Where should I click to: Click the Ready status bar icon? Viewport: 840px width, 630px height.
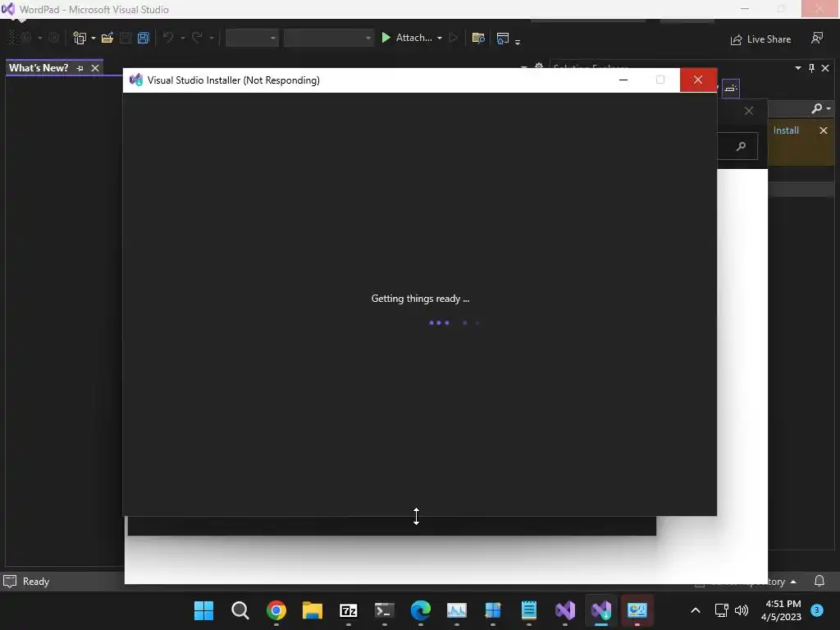click(x=10, y=582)
